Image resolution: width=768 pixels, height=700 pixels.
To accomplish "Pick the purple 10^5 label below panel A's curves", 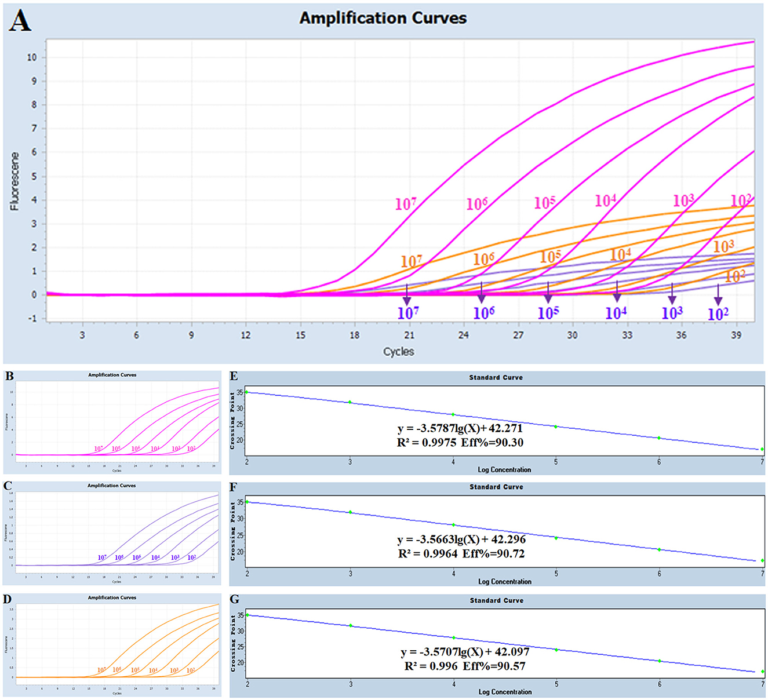I will (x=548, y=313).
